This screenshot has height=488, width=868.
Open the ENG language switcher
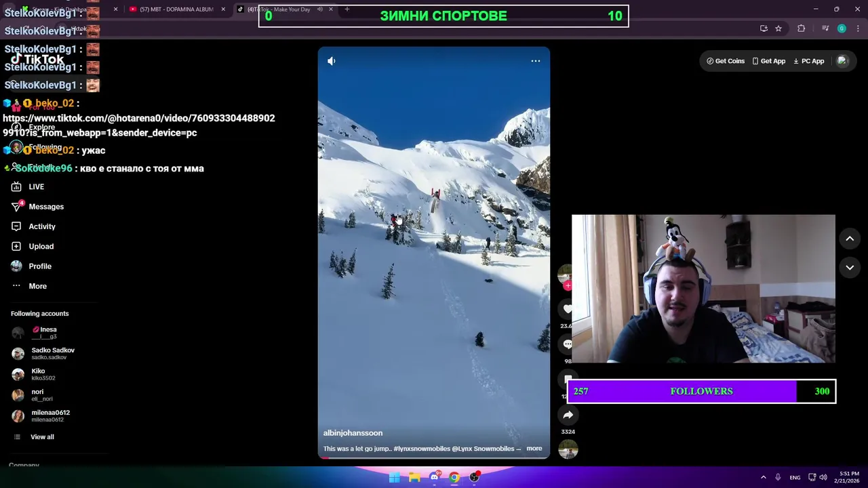[795, 478]
